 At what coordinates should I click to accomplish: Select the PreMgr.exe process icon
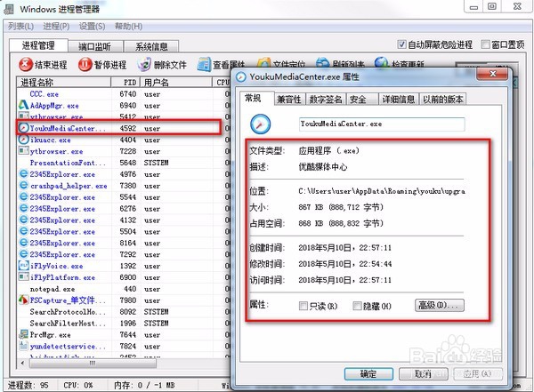pos(23,334)
